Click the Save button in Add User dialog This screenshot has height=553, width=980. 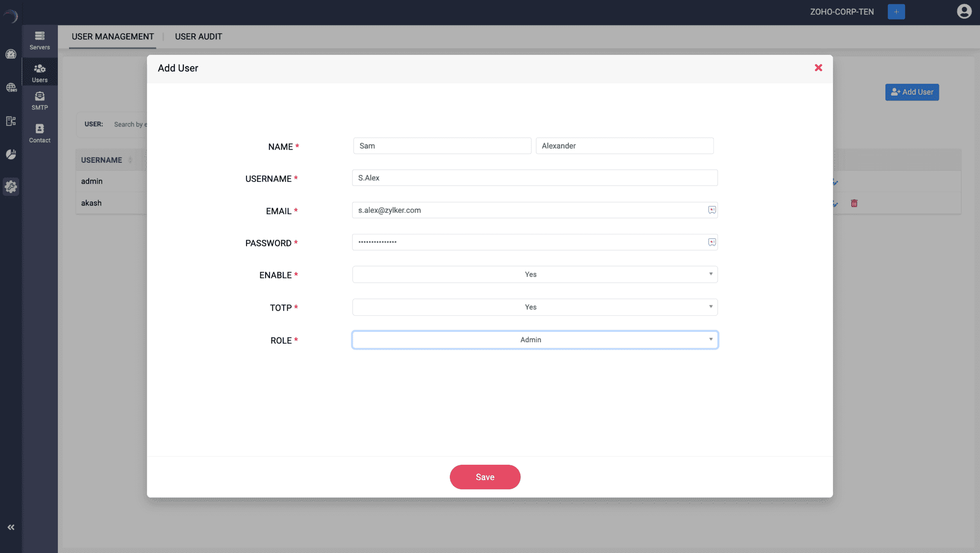pos(485,477)
